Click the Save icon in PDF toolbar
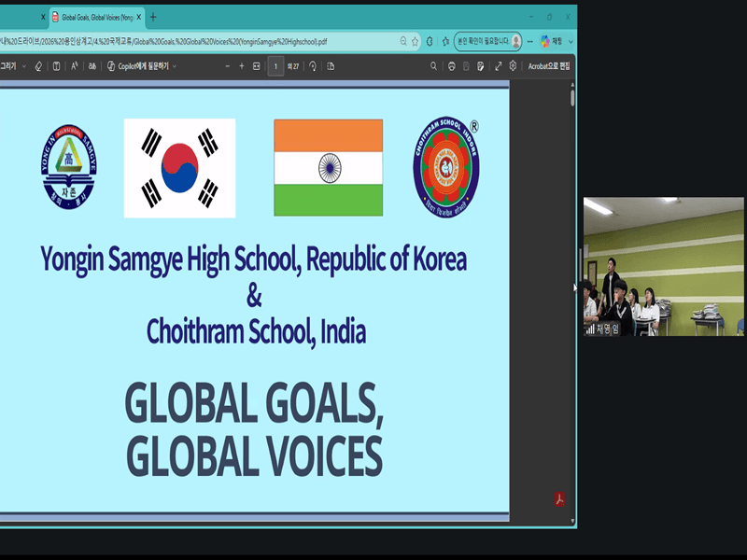 point(466,66)
